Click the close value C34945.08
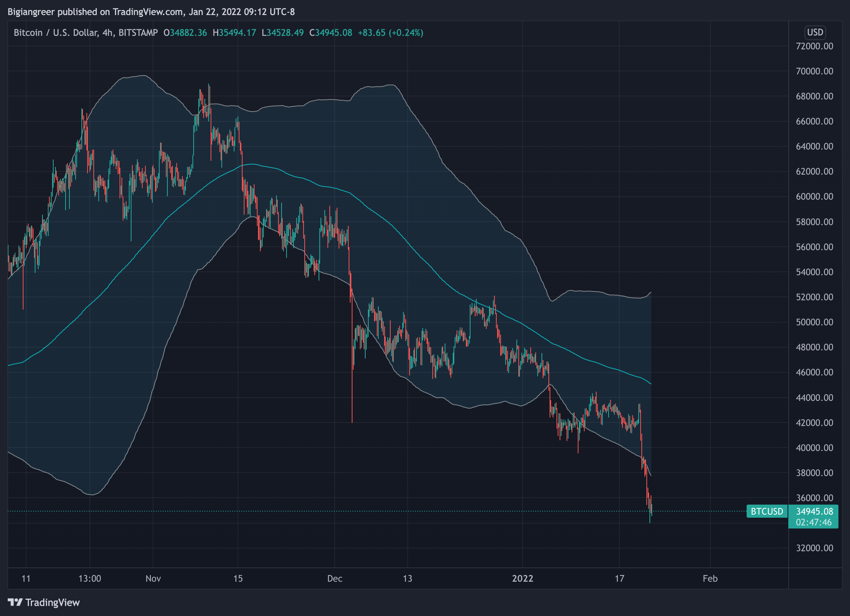The width and height of the screenshot is (850, 616). pyautogui.click(x=331, y=33)
